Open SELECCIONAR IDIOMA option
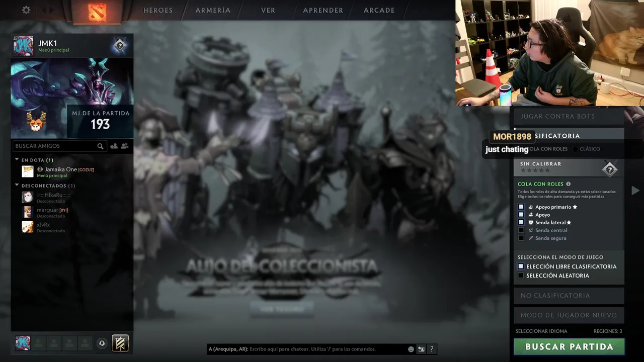644x362 pixels. pos(541,331)
